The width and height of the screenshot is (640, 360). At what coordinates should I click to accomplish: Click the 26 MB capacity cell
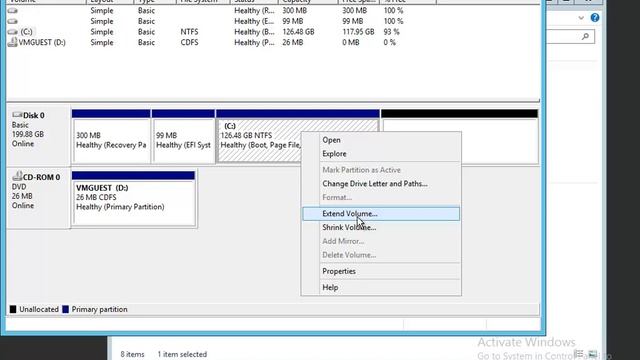(293, 42)
